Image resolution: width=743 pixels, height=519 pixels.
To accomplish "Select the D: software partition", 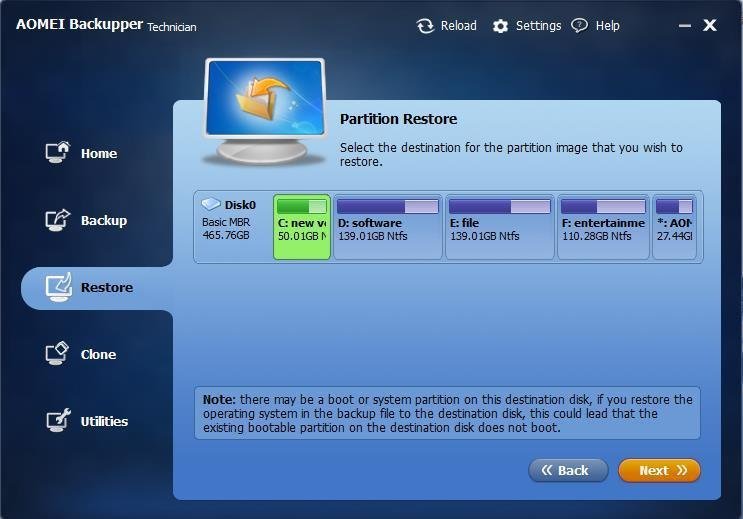I will point(388,227).
